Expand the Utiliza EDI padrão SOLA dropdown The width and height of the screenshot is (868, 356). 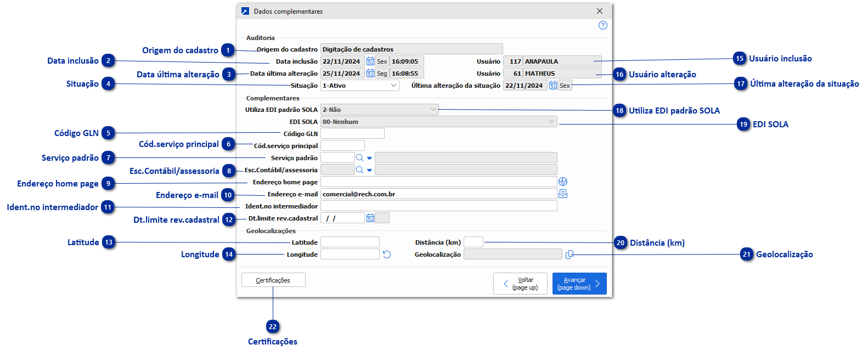coord(433,110)
